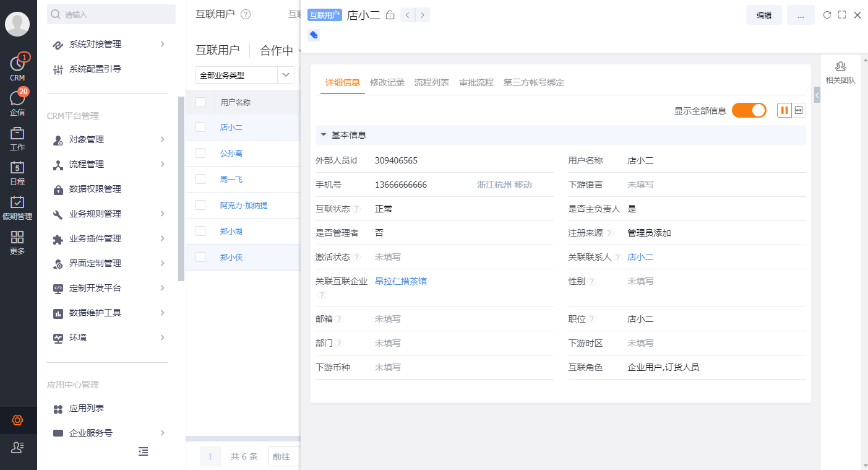Switch to 审批流程 tab
The width and height of the screenshot is (868, 470).
(x=476, y=82)
